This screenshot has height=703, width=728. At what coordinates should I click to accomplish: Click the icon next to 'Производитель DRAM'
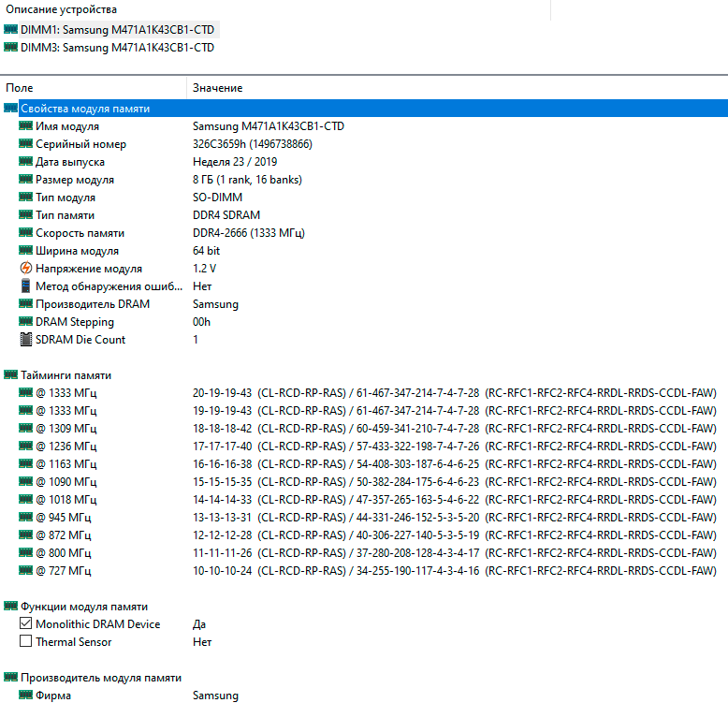click(25, 303)
